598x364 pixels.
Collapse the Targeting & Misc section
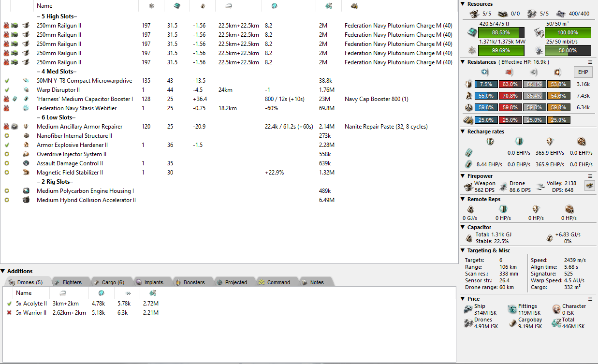[x=463, y=250]
